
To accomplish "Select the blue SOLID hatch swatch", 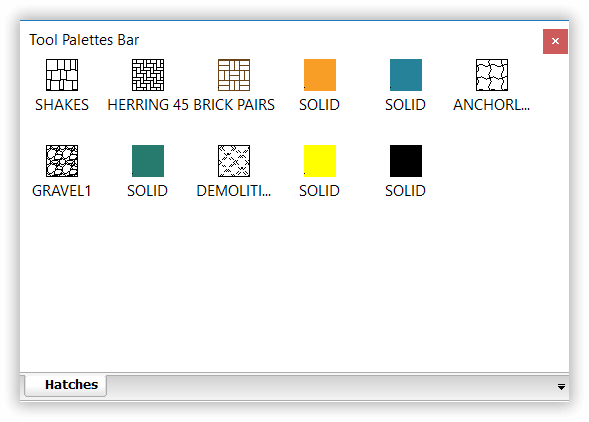I will [406, 75].
